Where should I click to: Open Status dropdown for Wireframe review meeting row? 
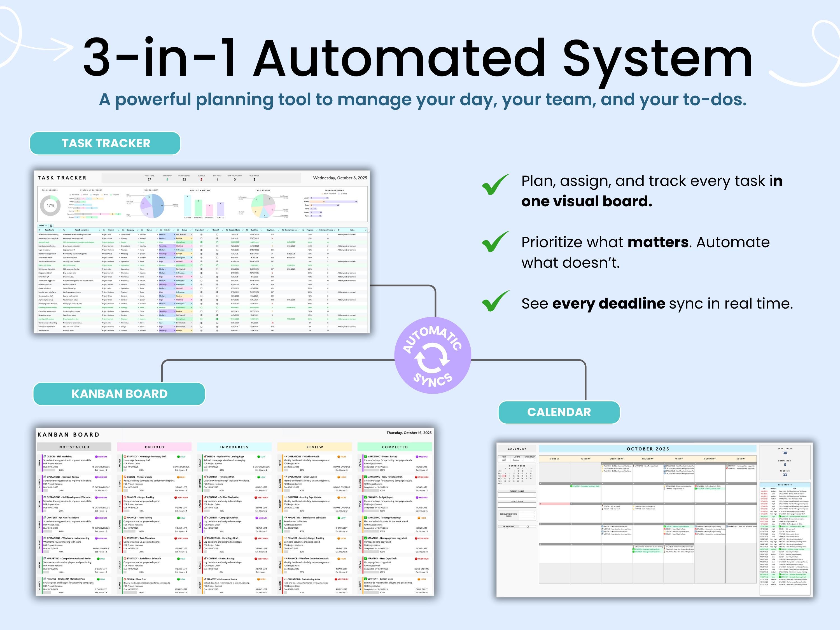[192, 235]
